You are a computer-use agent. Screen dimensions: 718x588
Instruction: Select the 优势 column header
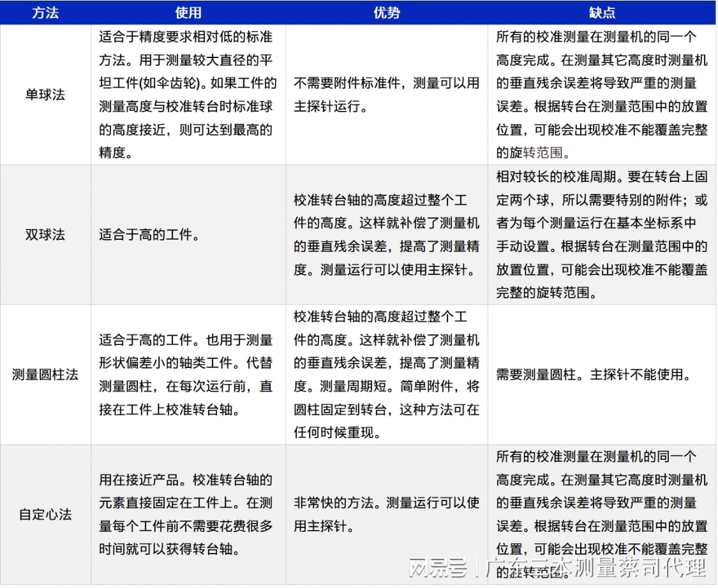click(x=387, y=13)
